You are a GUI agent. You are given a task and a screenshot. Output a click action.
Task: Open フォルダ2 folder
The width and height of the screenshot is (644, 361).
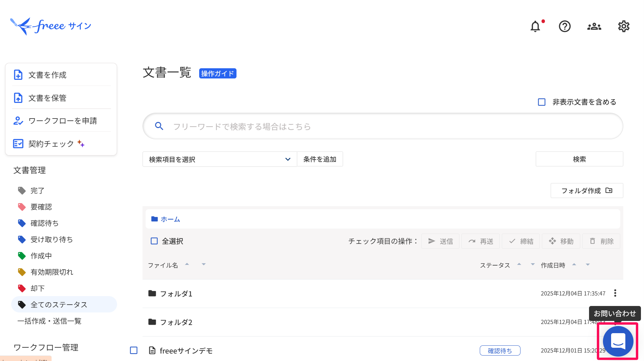176,322
